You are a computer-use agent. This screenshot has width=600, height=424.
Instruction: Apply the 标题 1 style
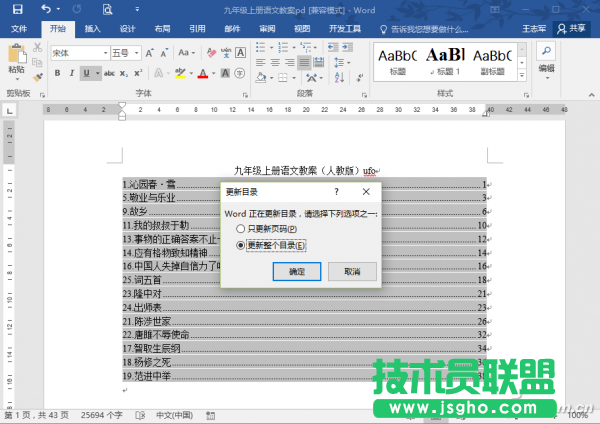[x=445, y=62]
